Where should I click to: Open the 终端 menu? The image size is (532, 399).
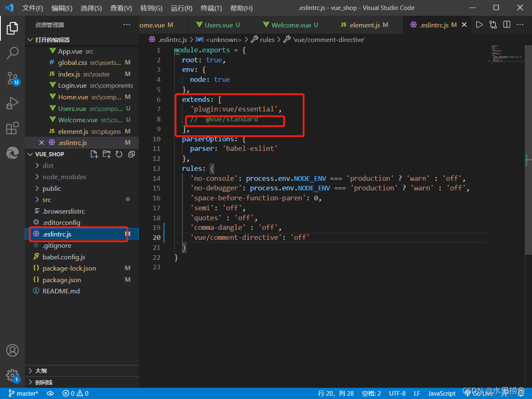point(212,8)
